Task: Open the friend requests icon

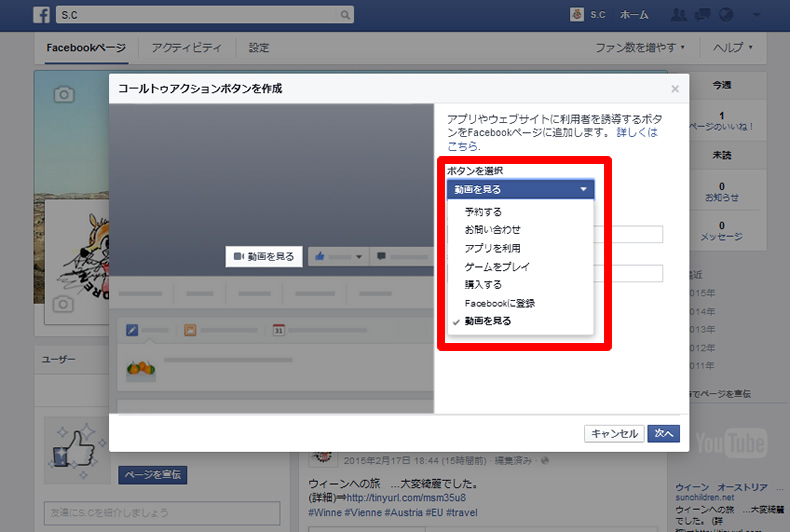Action: point(679,15)
